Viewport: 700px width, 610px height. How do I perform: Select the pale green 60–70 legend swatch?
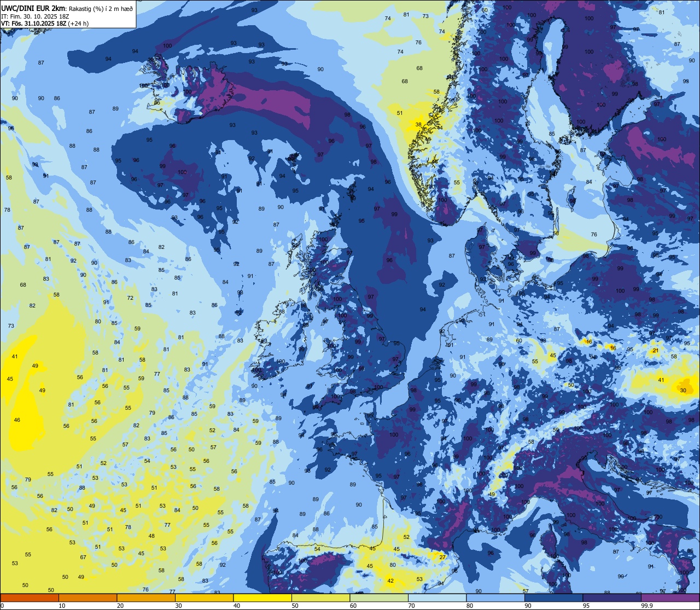[x=379, y=597]
